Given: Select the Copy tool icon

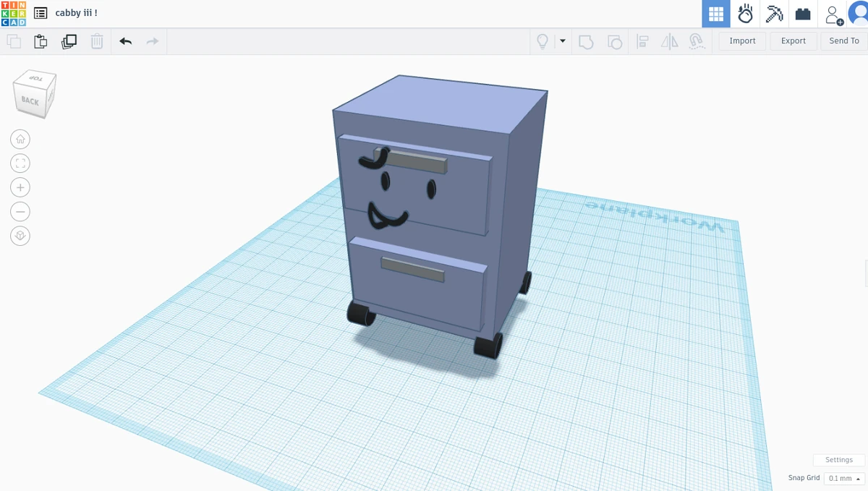Looking at the screenshot, I should click(x=13, y=41).
